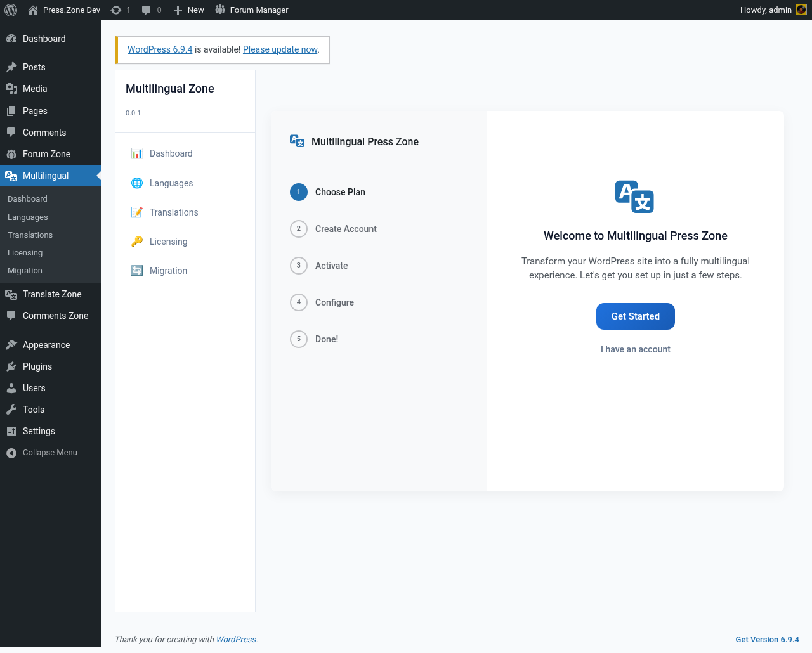Click the large translate logo above Welcome
The height and width of the screenshot is (653, 812).
click(x=634, y=197)
